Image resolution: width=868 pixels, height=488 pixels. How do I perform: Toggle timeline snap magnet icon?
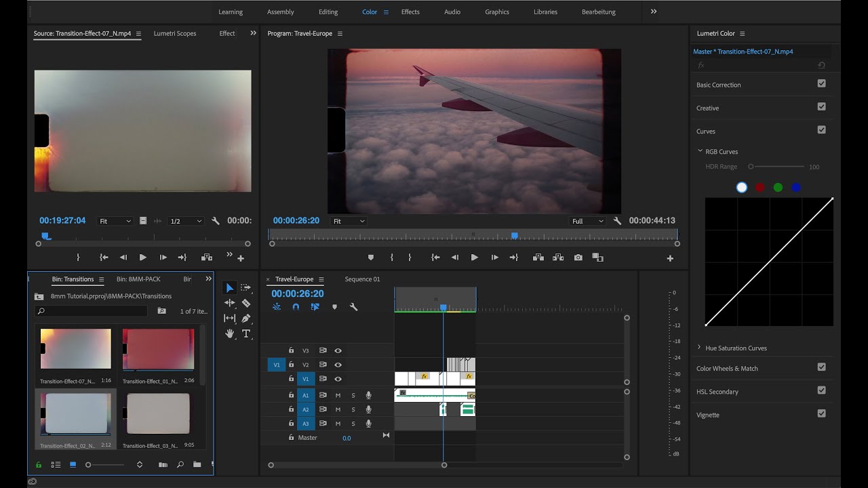[296, 307]
